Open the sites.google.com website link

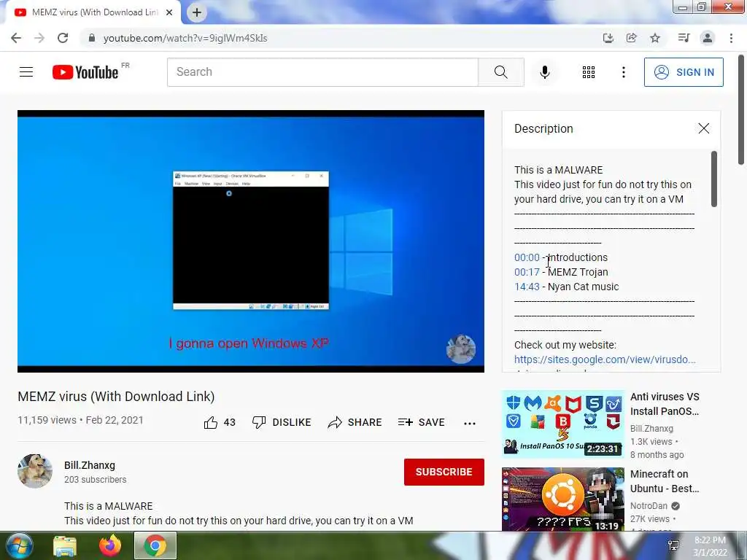click(x=605, y=359)
